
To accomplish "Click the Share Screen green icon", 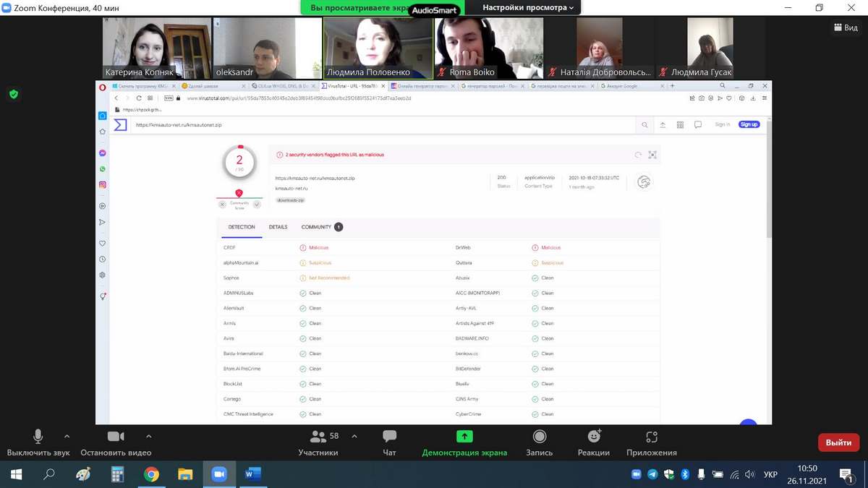I will (464, 437).
